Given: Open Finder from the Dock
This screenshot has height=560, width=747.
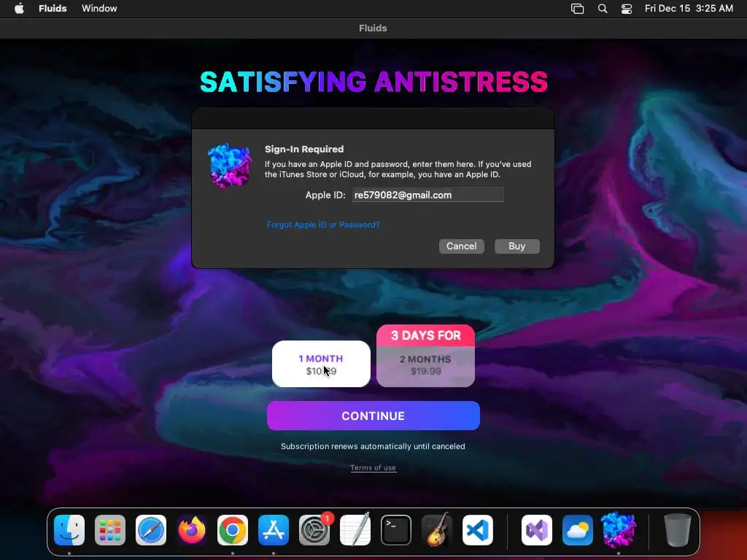Looking at the screenshot, I should (69, 530).
